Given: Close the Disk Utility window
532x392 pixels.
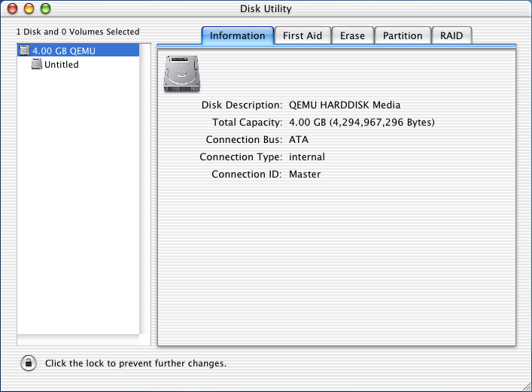Looking at the screenshot, I should [x=14, y=9].
